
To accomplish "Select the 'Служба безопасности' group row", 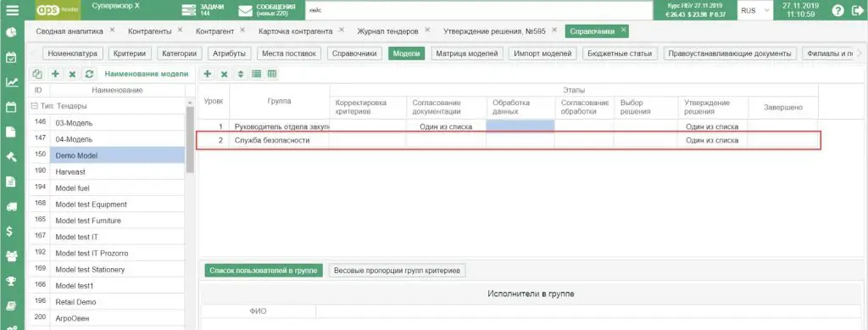I will (509, 141).
